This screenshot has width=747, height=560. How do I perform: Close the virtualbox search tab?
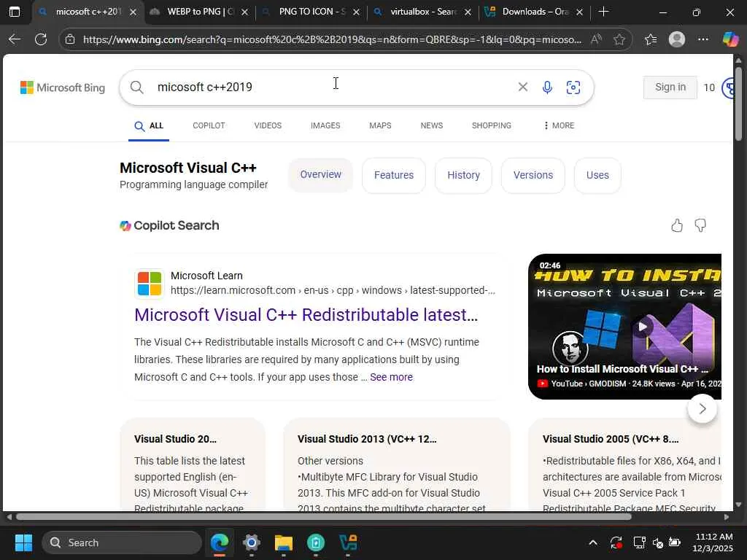coord(468,12)
